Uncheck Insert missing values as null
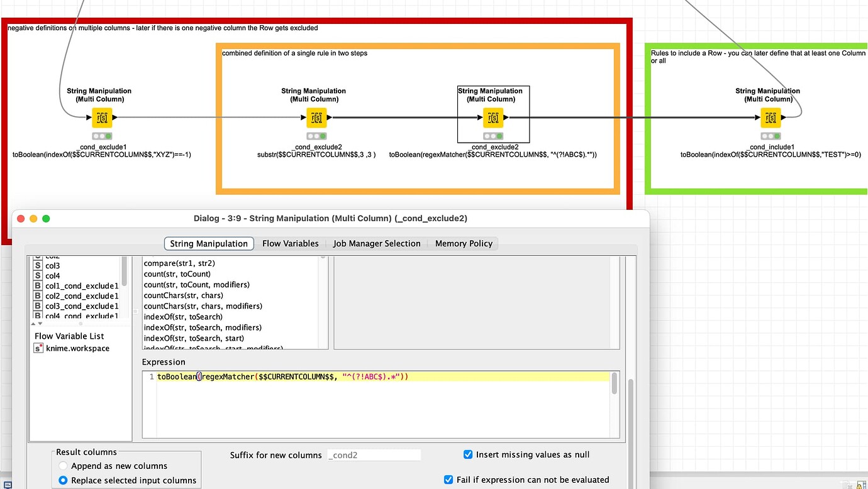This screenshot has width=868, height=489. pos(467,454)
